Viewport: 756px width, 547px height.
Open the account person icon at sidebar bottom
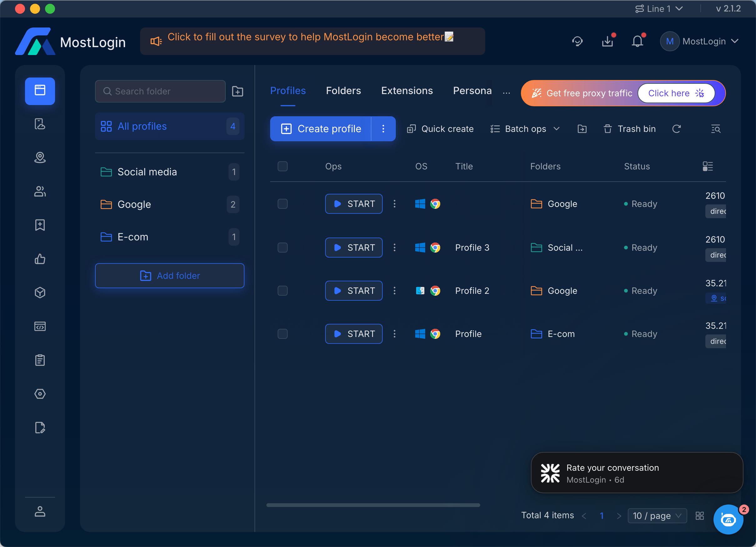pyautogui.click(x=40, y=511)
